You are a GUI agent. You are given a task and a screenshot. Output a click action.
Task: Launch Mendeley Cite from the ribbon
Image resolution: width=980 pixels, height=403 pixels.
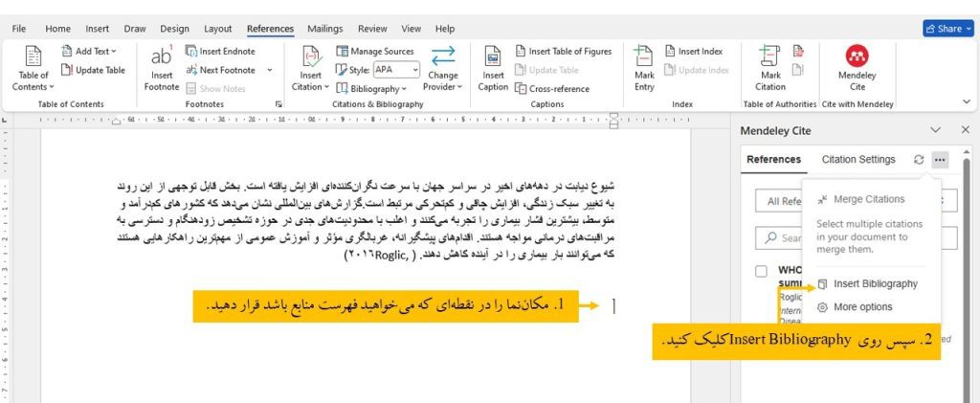coord(857,69)
